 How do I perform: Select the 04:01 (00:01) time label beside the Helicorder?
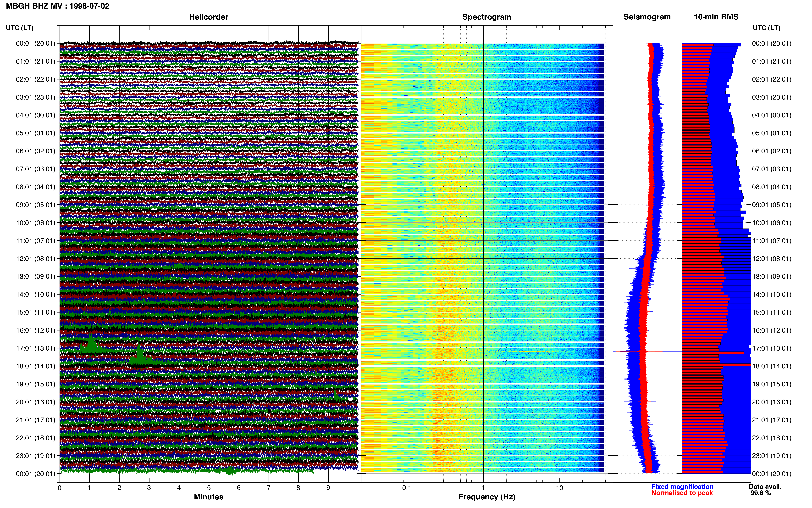(36, 115)
